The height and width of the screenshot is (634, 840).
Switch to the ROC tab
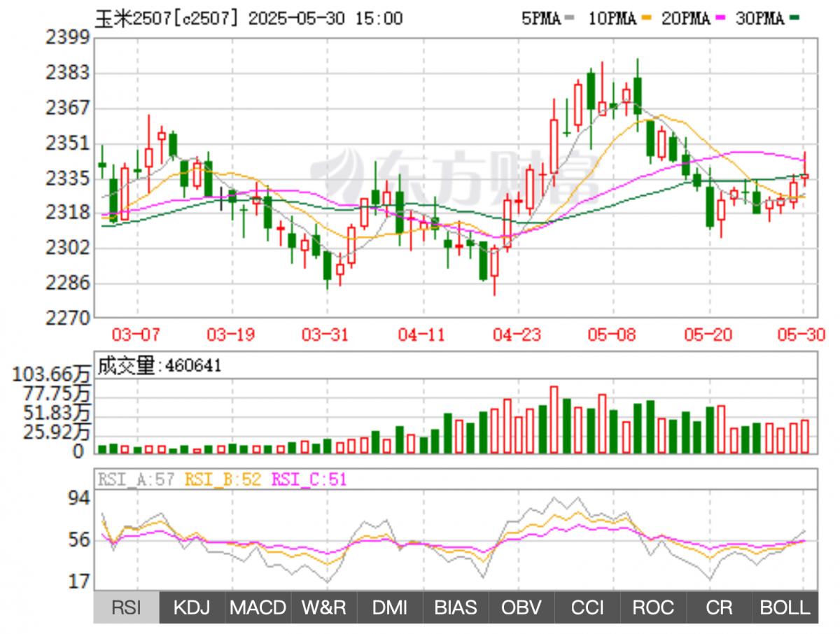(x=653, y=607)
